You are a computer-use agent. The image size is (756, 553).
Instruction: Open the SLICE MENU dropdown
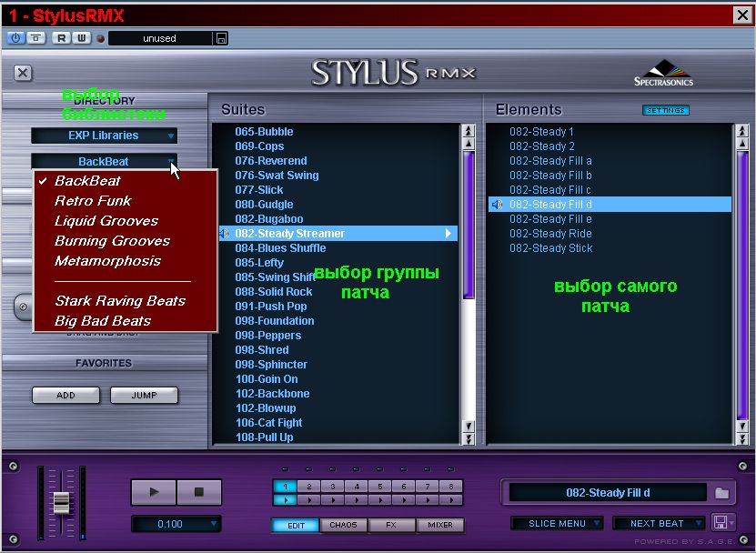tap(557, 524)
